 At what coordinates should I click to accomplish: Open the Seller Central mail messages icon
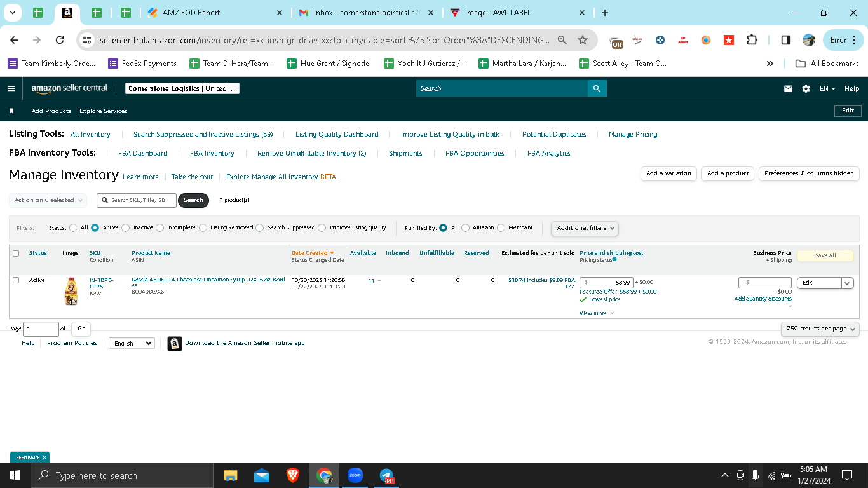[788, 89]
